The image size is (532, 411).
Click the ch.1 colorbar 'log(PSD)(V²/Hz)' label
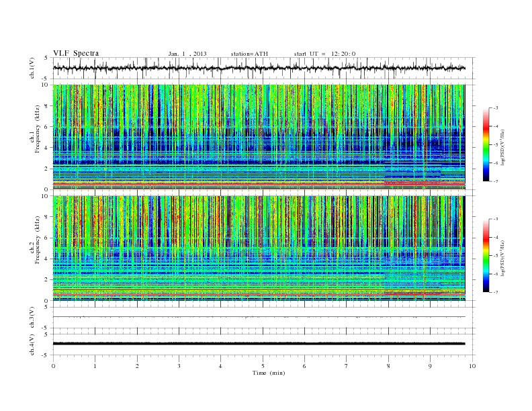[x=503, y=147]
